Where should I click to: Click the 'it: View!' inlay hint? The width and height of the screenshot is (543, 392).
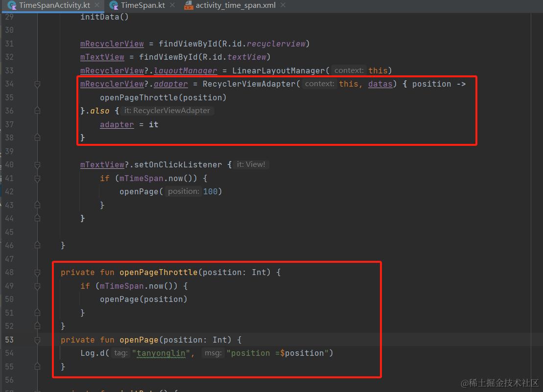coord(251,164)
